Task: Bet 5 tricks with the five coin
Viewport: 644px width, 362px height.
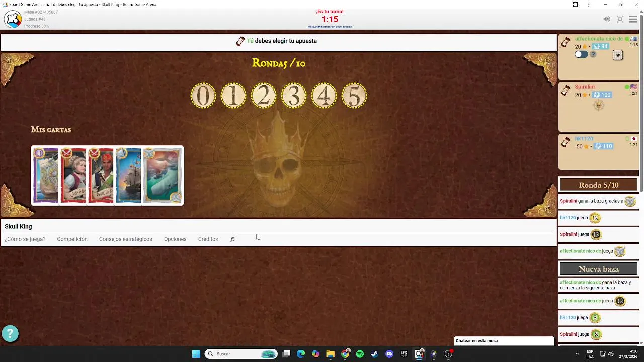Action: pos(354,96)
